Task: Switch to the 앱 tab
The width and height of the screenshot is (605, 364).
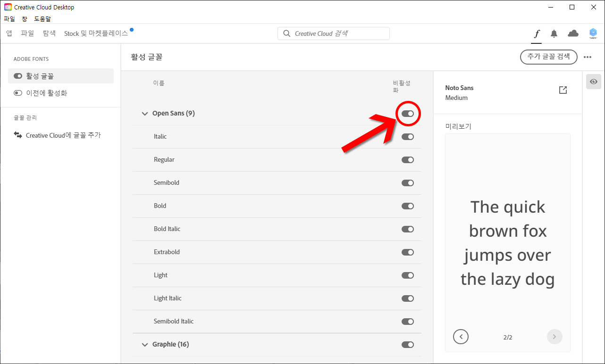Action: pos(9,33)
